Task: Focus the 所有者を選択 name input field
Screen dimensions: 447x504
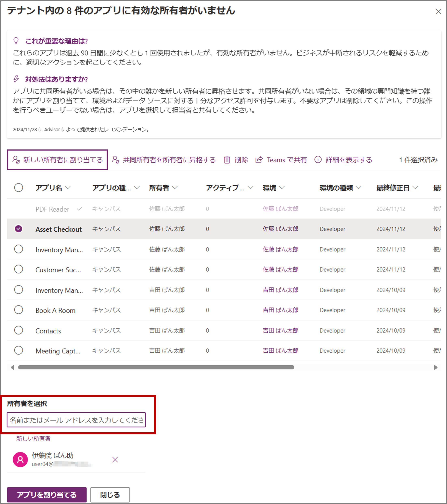Action: point(76,420)
